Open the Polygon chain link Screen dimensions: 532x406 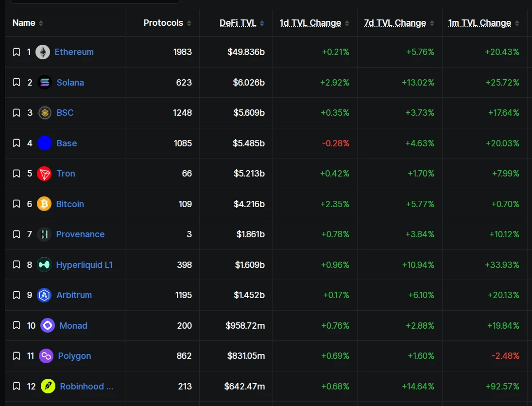point(74,356)
